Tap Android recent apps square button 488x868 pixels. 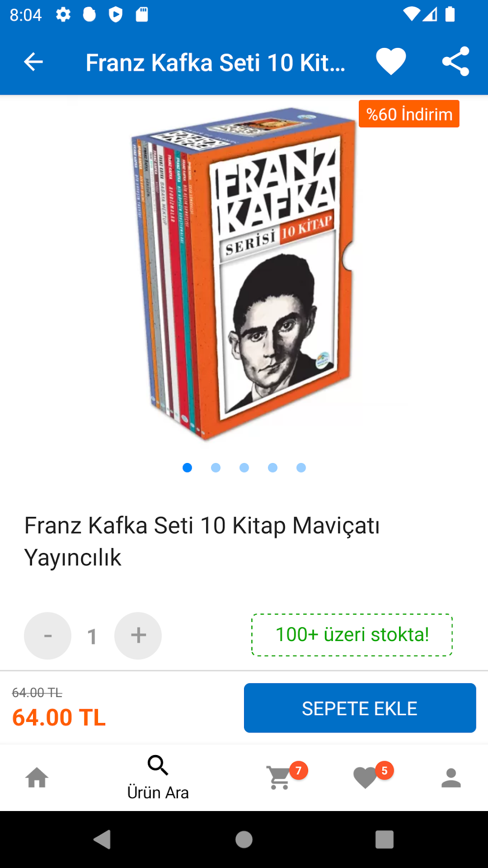coord(385,839)
